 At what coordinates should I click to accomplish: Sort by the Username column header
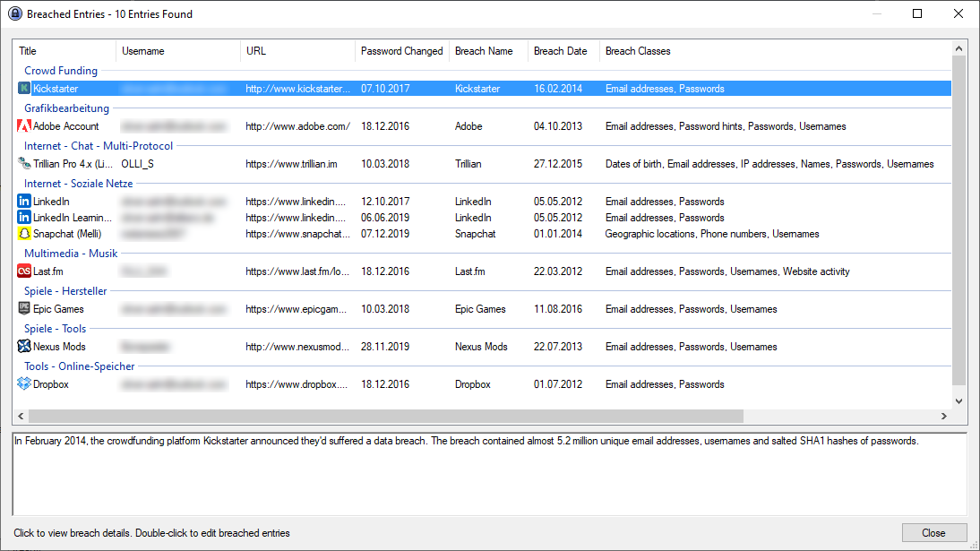tap(178, 51)
